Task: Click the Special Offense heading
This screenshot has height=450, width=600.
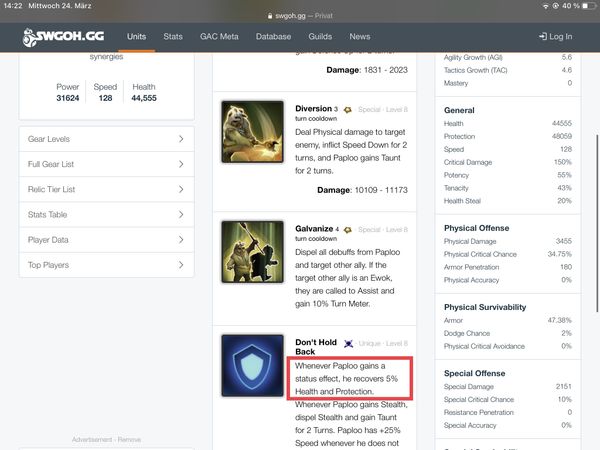Action: point(474,373)
